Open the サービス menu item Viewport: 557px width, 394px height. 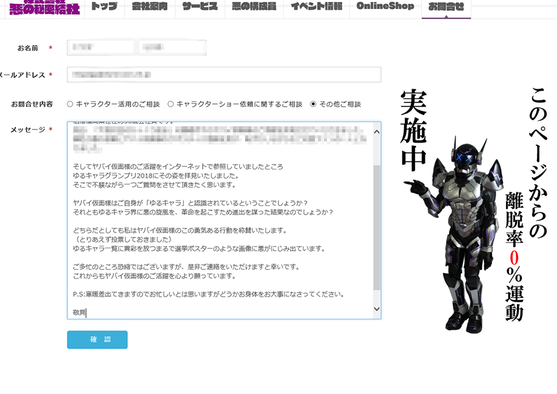coord(200,6)
